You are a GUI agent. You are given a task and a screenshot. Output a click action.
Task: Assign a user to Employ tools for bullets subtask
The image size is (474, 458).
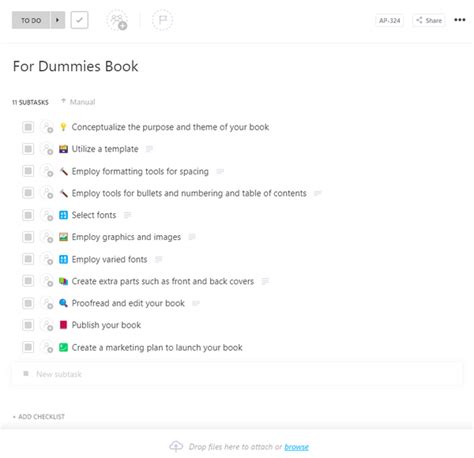tap(47, 193)
